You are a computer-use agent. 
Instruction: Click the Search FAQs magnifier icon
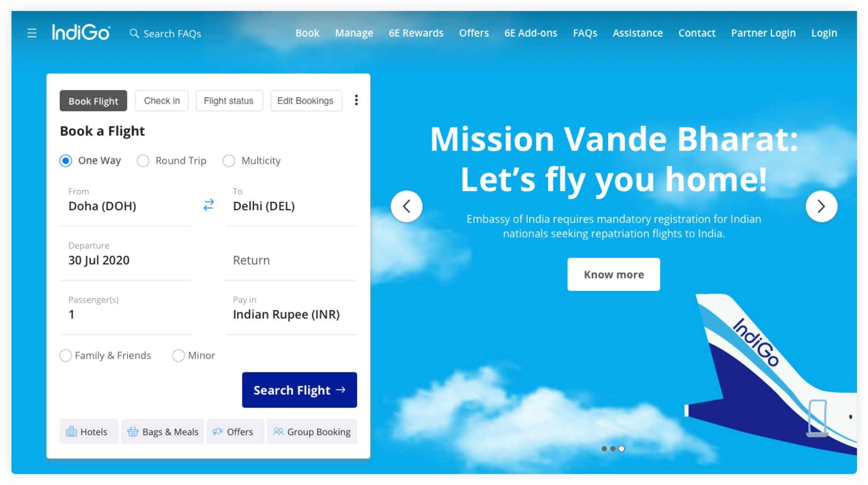coord(134,33)
